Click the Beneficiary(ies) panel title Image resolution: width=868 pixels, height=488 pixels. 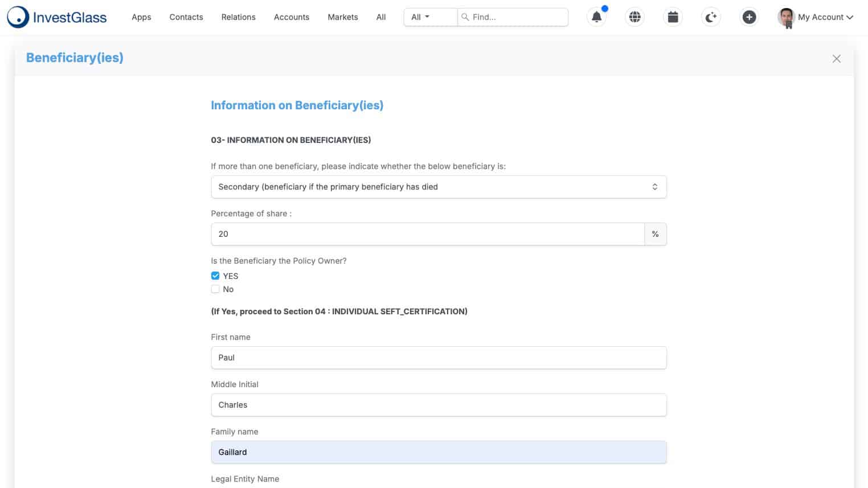(75, 58)
